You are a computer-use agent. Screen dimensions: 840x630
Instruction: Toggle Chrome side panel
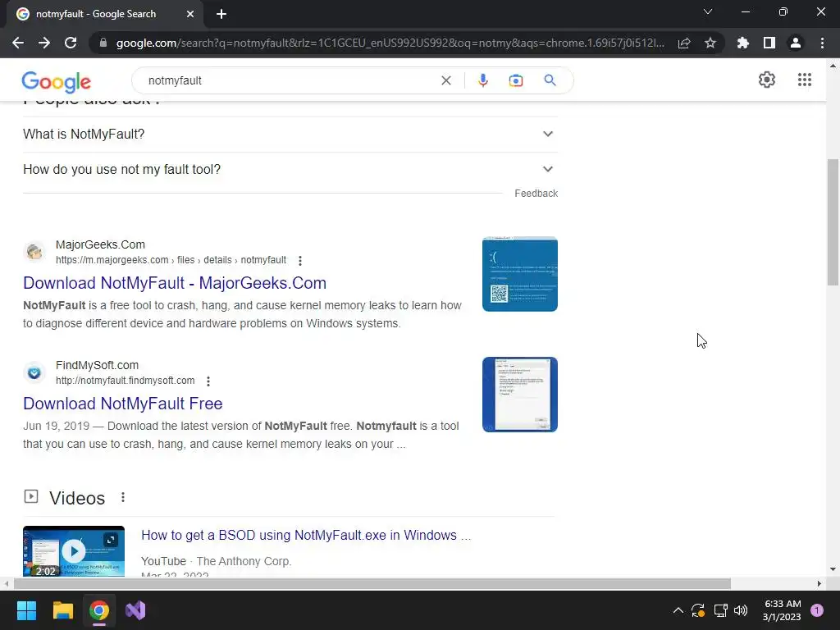(x=769, y=43)
